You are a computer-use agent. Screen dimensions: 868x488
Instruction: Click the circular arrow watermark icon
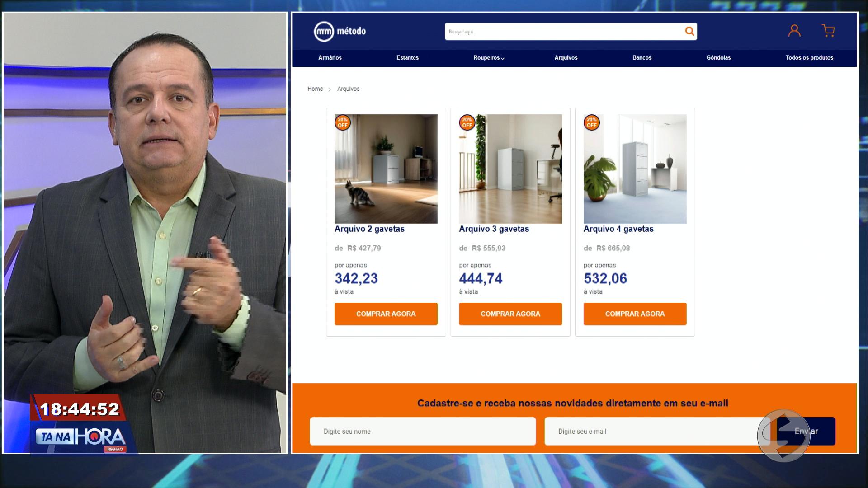783,435
